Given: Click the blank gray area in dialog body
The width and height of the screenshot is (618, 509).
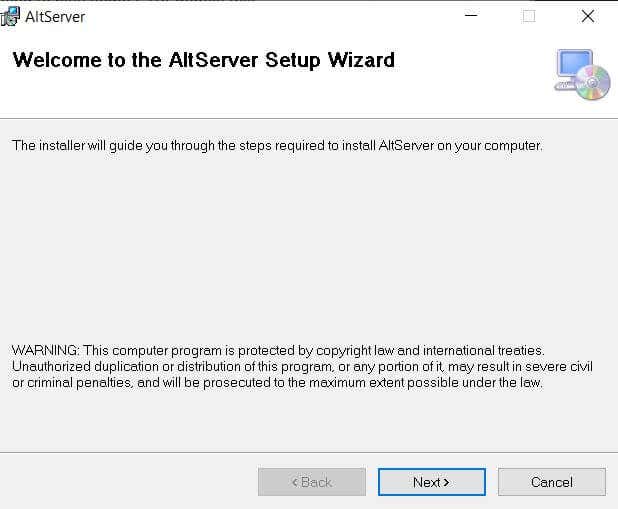Looking at the screenshot, I should click(x=309, y=248).
